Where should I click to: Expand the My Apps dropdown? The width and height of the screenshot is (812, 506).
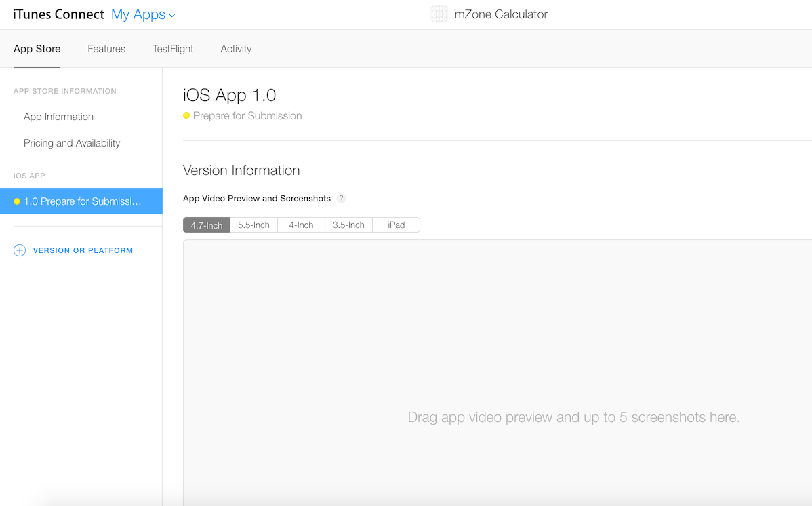point(138,14)
